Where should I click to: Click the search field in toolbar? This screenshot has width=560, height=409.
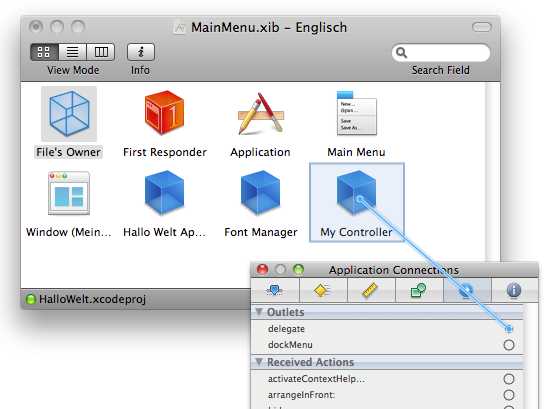[x=441, y=53]
